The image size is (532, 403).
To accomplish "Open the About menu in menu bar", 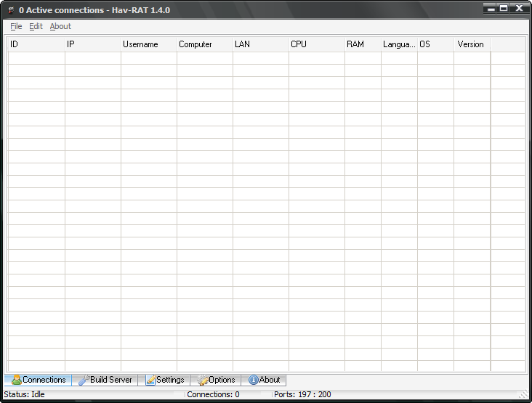I will [x=60, y=26].
